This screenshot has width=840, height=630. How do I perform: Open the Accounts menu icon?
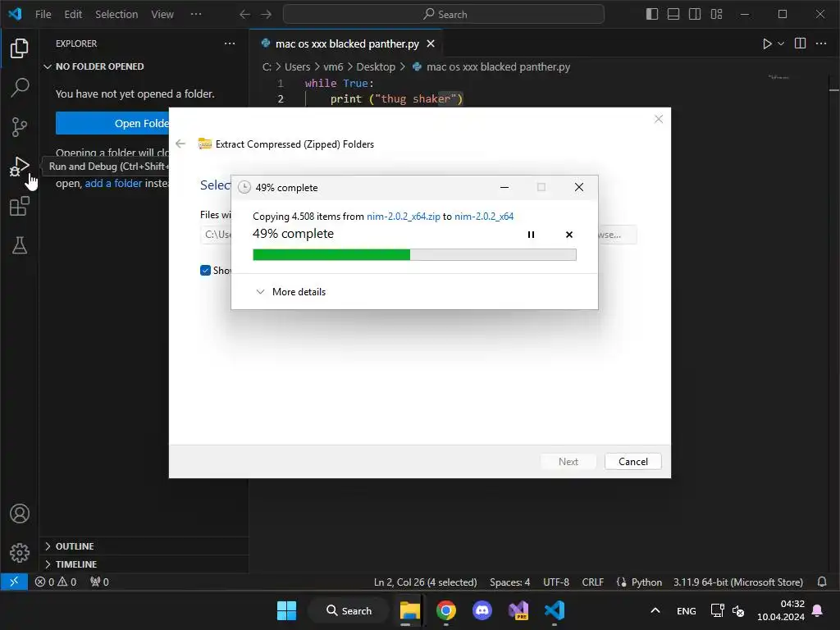pyautogui.click(x=20, y=514)
